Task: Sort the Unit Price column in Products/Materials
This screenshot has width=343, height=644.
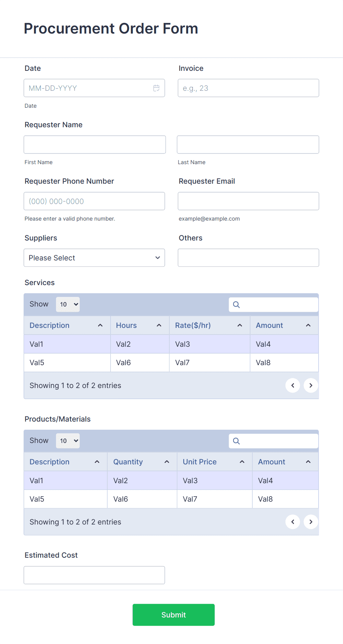Action: pyautogui.click(x=242, y=461)
